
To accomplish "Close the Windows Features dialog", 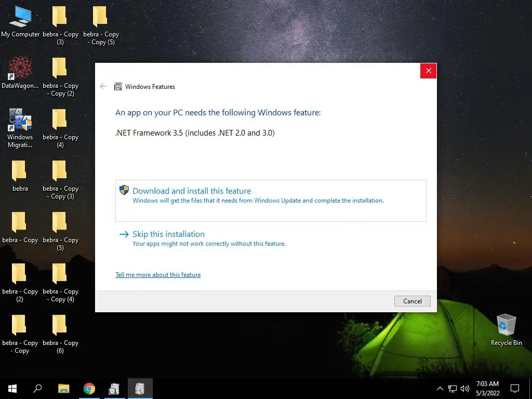I will click(x=428, y=71).
